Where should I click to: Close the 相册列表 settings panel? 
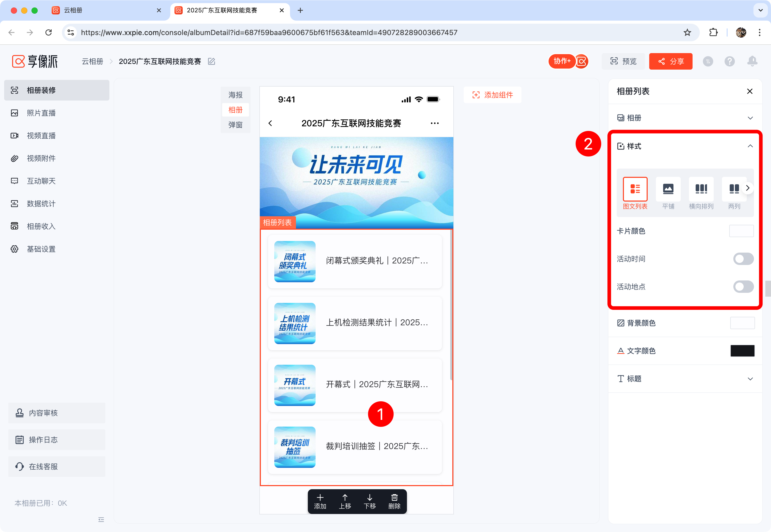pos(750,91)
